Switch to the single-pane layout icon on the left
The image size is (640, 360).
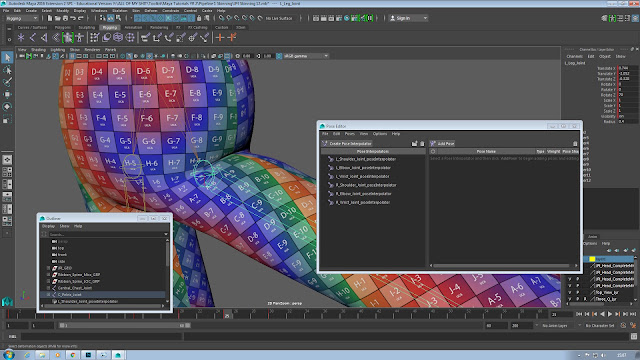pos(7,160)
